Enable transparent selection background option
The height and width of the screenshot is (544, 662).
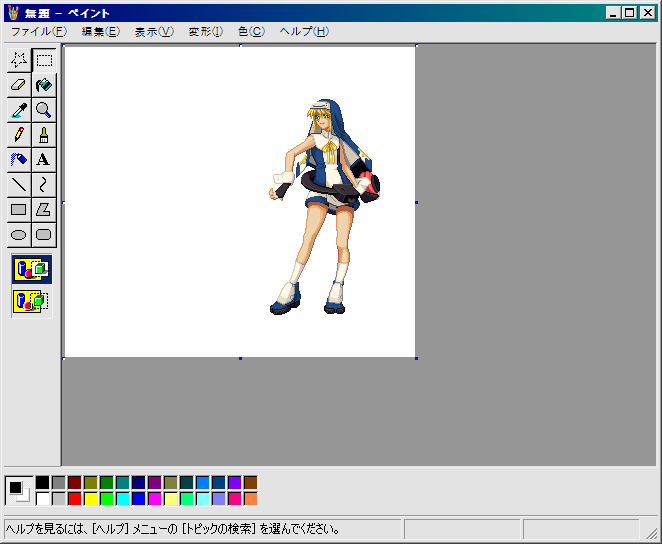[x=31, y=300]
